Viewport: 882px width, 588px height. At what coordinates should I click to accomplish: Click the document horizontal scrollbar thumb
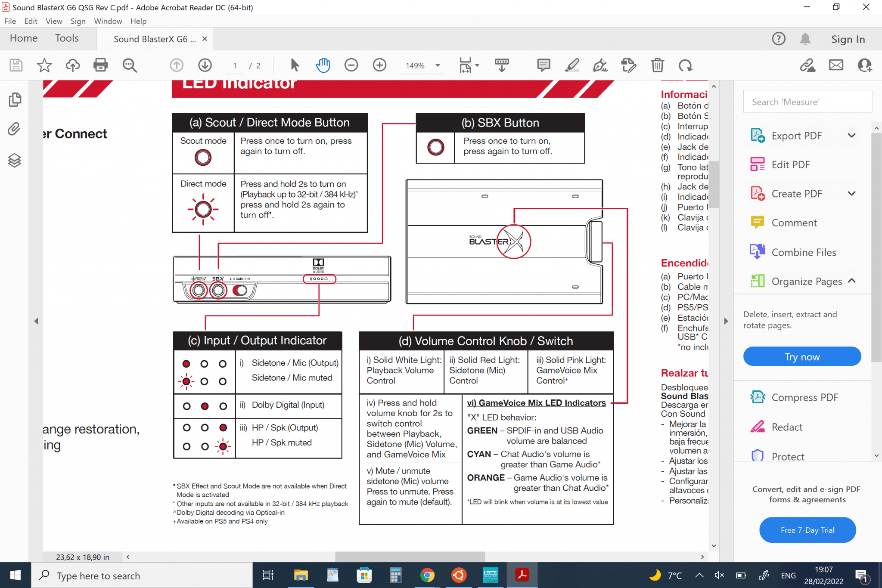pos(410,557)
